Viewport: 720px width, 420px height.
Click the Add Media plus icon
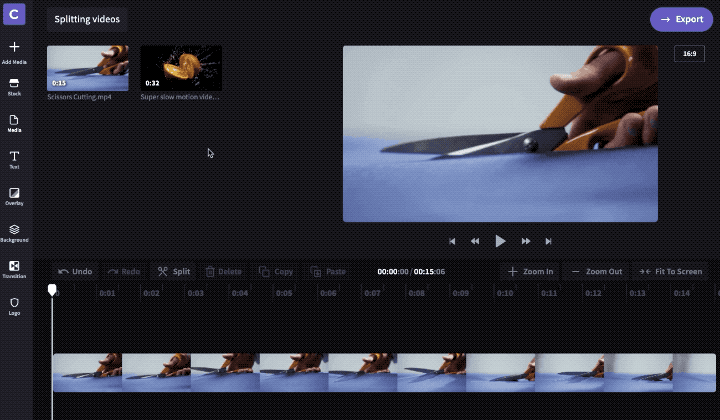[x=14, y=47]
